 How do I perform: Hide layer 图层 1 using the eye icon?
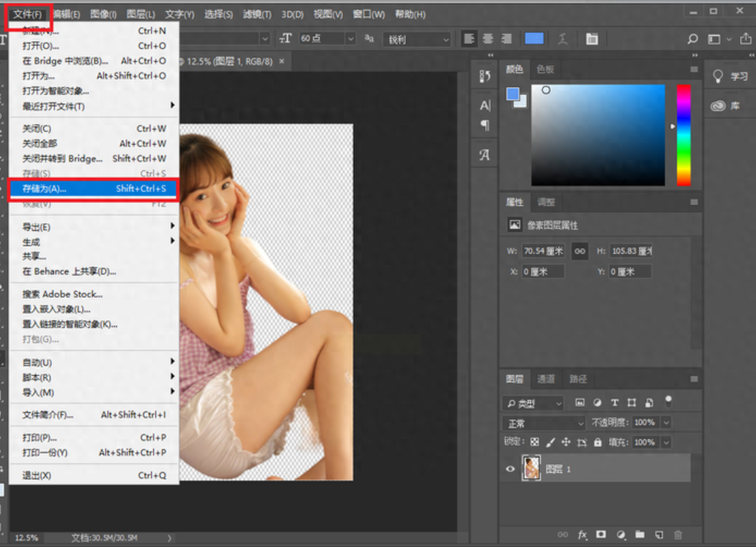coord(510,469)
